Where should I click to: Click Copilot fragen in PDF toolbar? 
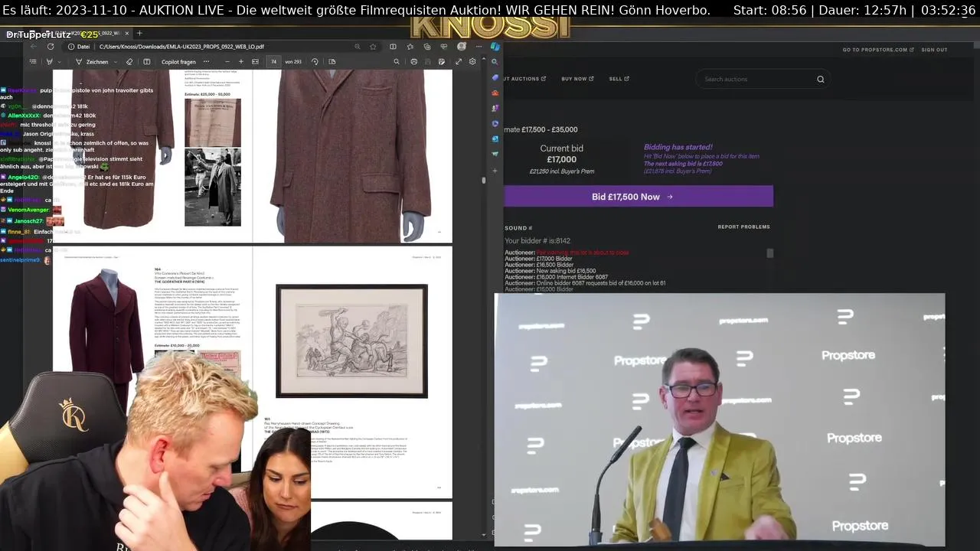[x=178, y=62]
